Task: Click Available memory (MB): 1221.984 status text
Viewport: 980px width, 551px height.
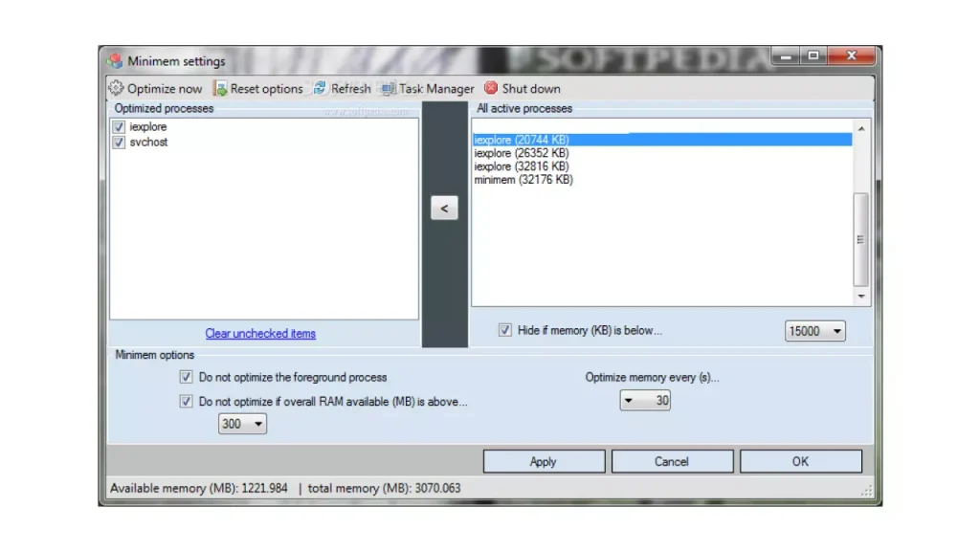Action: 199,488
